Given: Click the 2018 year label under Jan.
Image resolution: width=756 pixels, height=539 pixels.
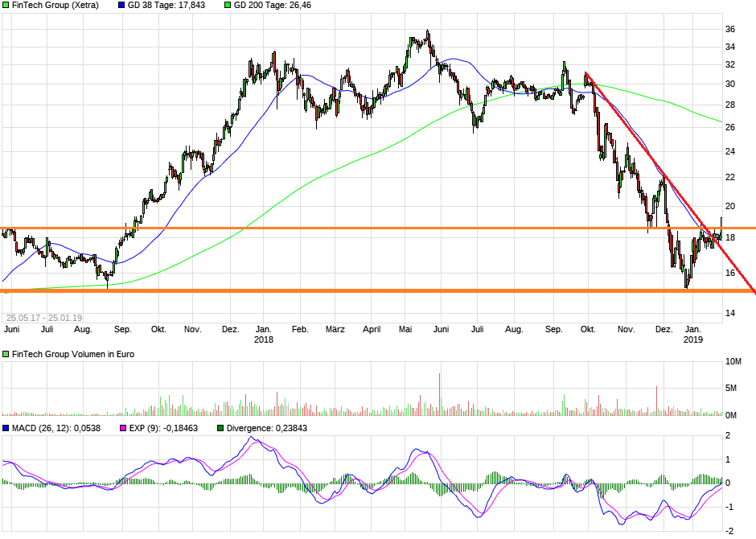Looking at the screenshot, I should 263,339.
